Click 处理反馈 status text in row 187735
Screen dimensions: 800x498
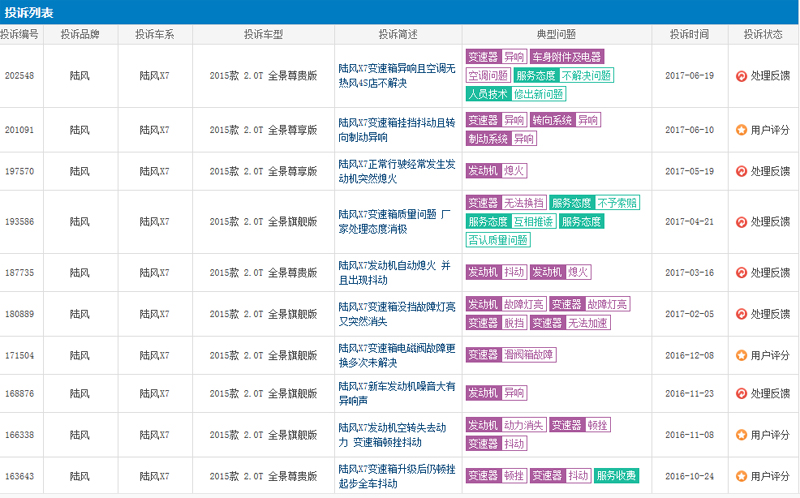(x=770, y=273)
